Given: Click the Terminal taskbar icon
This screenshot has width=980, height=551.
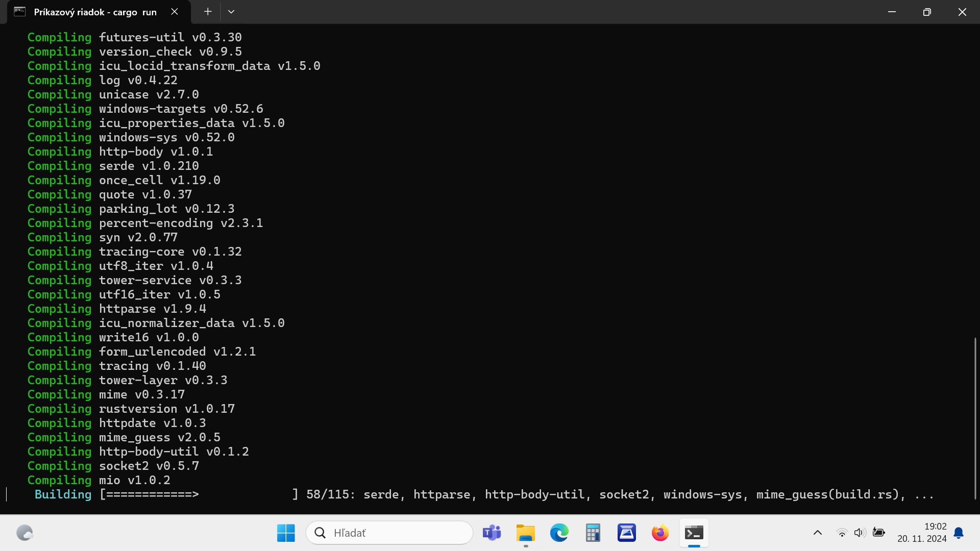Looking at the screenshot, I should click(694, 533).
